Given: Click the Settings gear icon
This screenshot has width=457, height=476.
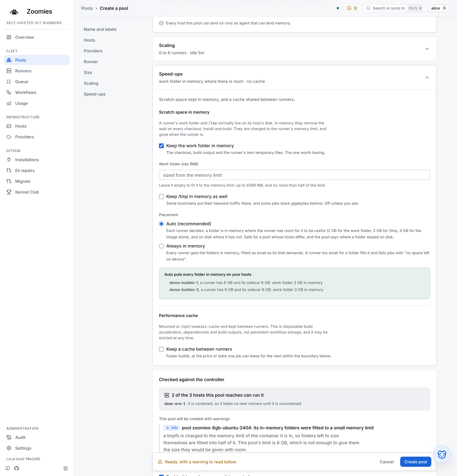Looking at the screenshot, I should (9, 448).
